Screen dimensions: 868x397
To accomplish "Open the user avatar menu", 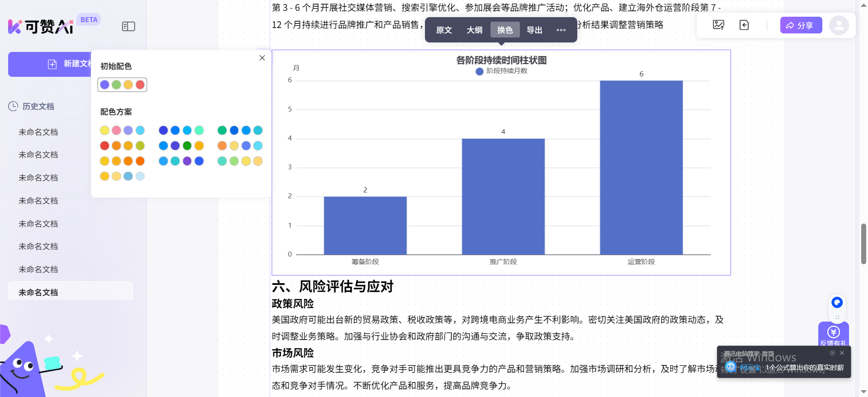I will click(839, 25).
